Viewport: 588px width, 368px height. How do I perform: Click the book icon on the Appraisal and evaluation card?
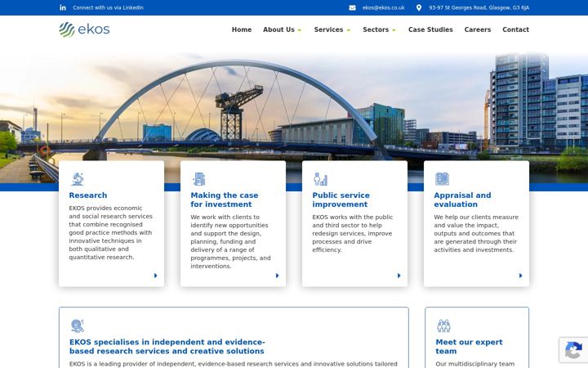(x=442, y=179)
